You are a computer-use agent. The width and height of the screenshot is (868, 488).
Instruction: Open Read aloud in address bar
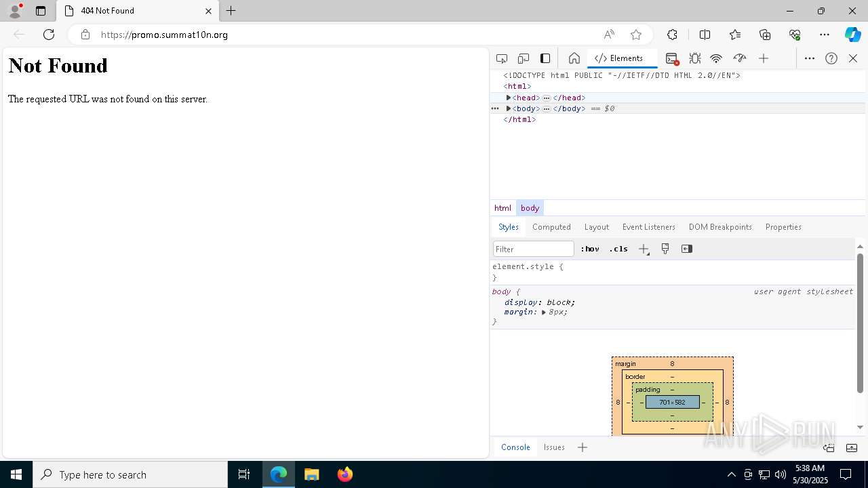609,35
